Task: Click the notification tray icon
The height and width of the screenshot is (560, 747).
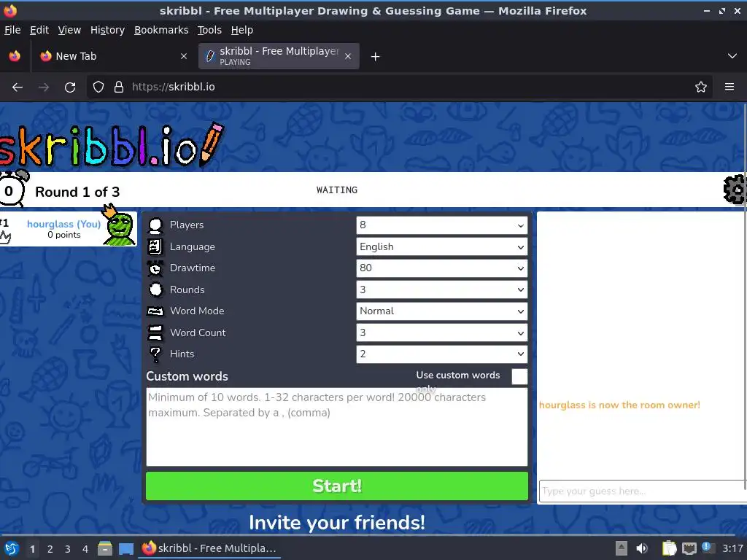Action: (x=708, y=548)
